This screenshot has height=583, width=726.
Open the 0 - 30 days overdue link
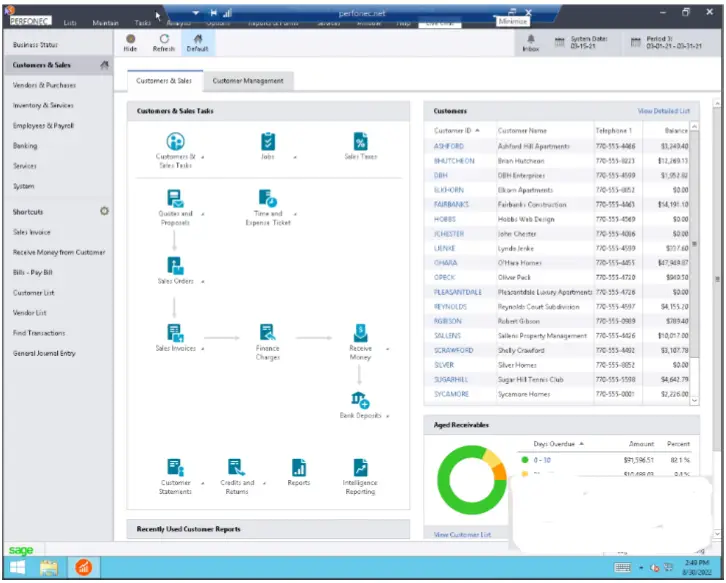pos(542,460)
